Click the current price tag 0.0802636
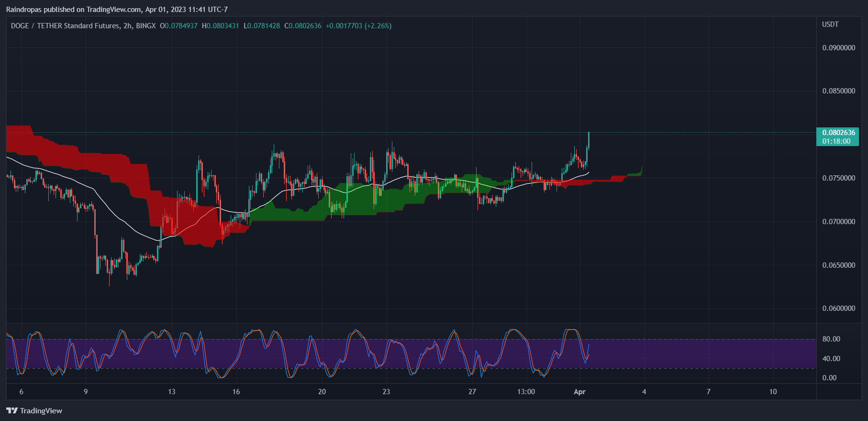 coord(838,137)
